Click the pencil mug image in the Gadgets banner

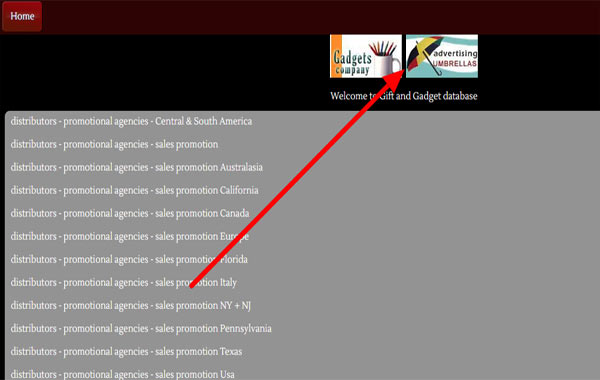point(385,58)
